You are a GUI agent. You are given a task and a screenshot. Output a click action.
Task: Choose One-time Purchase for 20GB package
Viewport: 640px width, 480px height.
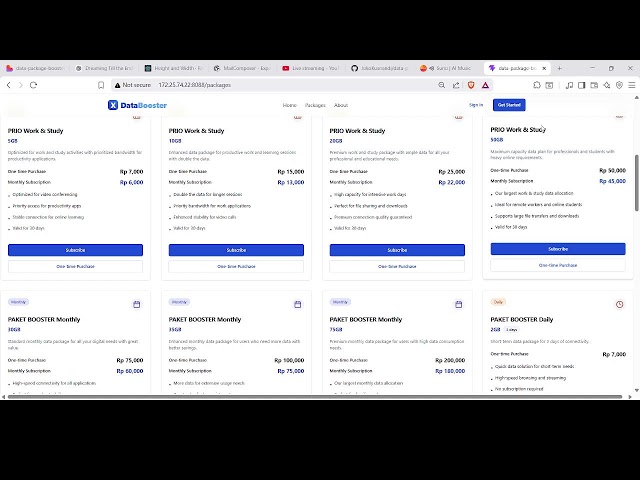coord(397,266)
